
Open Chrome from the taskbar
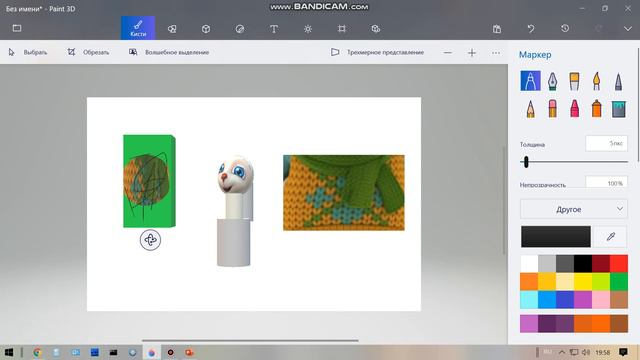37,352
